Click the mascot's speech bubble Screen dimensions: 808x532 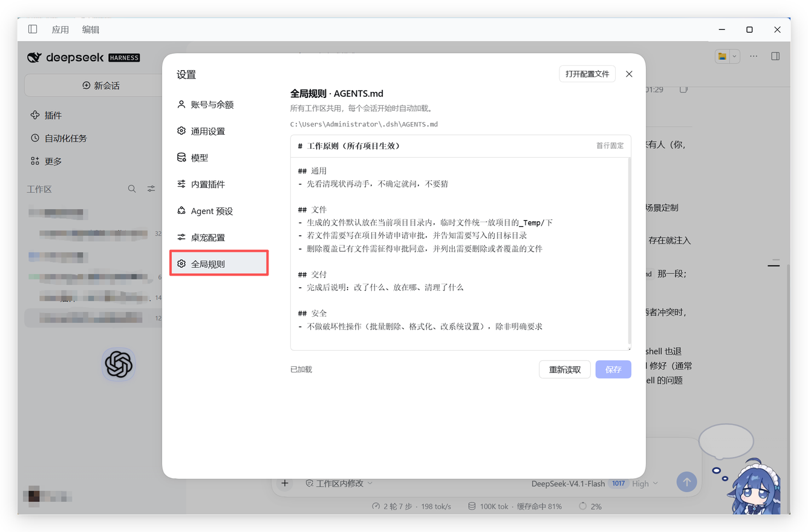[726, 441]
